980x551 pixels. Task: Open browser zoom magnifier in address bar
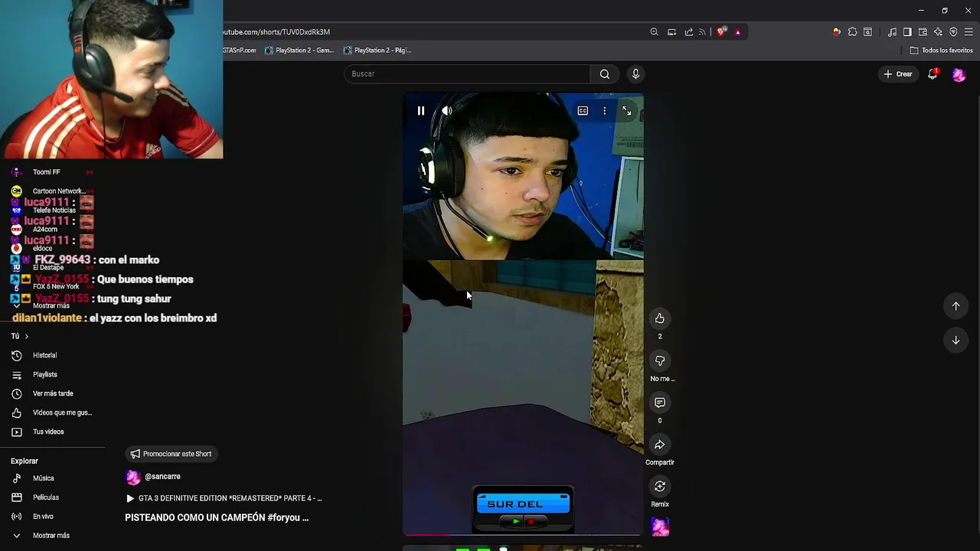pos(654,32)
